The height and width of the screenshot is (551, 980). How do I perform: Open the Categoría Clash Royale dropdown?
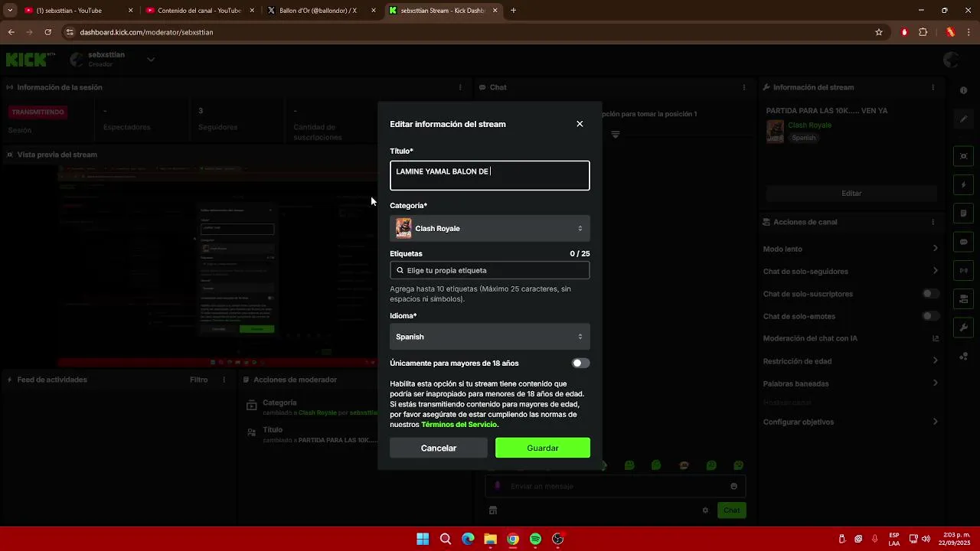click(x=490, y=228)
